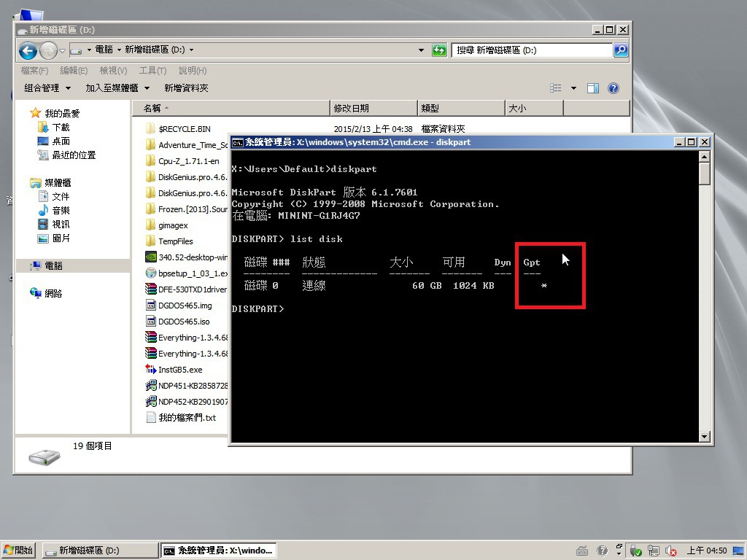
Task: Switch to 新增磁碟區 (D:) taskbar button
Action: 100,551
